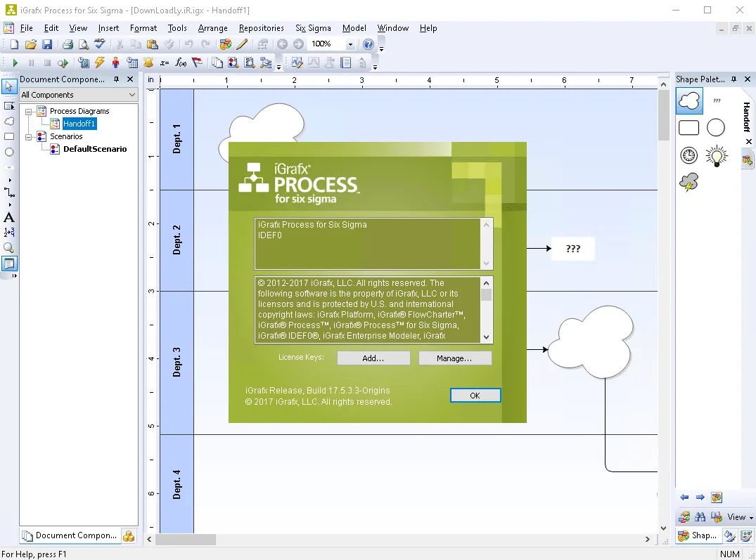Expand the first toolbar overflow options

coord(381,48)
